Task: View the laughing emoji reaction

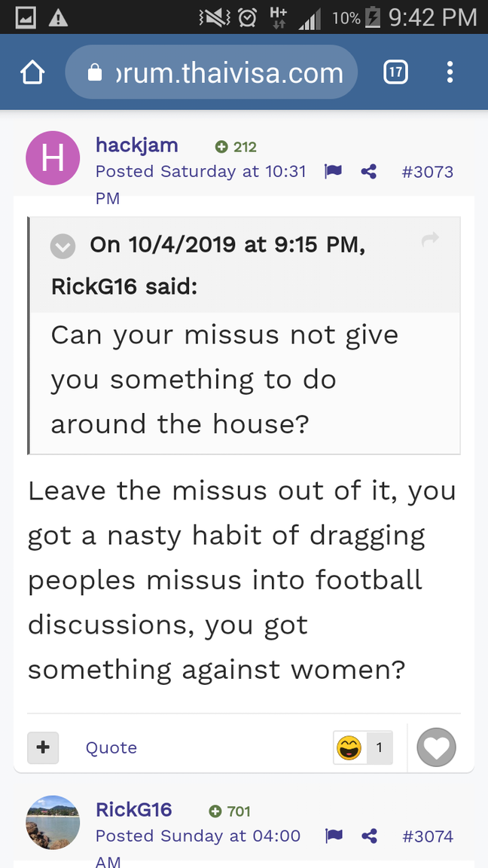Action: click(x=349, y=748)
